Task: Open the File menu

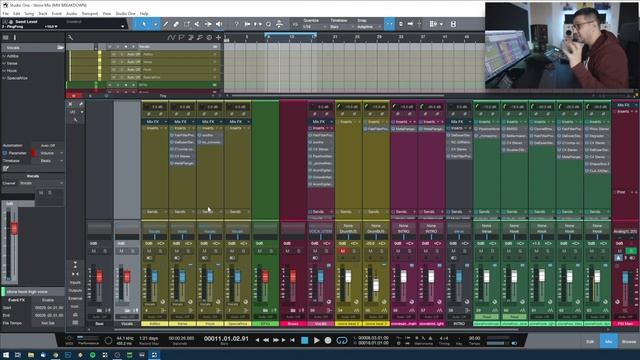Action: click(x=6, y=13)
